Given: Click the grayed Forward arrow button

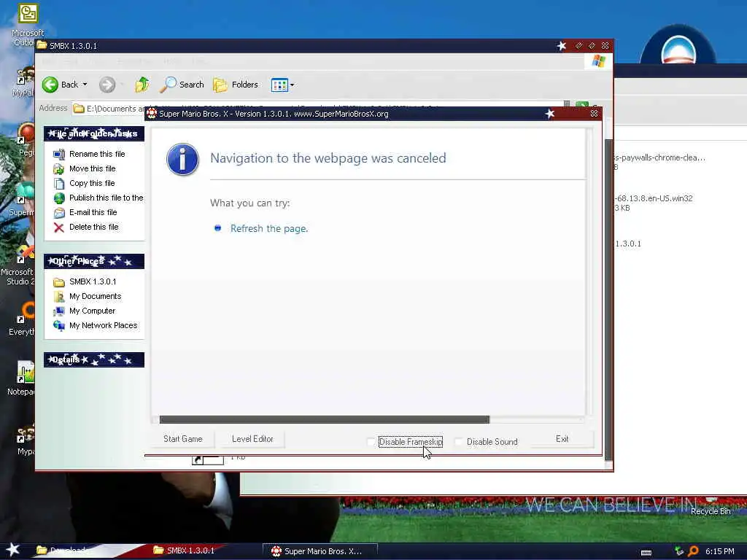Looking at the screenshot, I should (107, 85).
